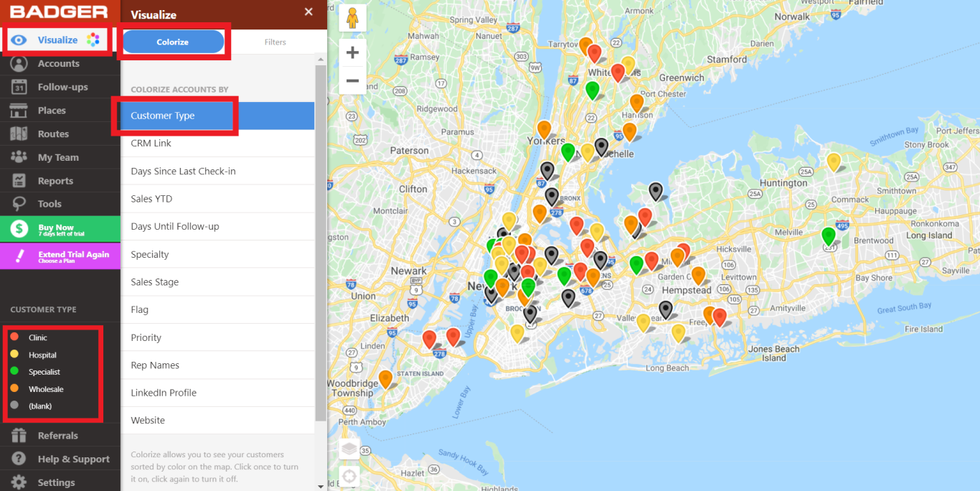Click the colorful palette icon beside Visualize
This screenshot has width=980, height=491.
point(93,40)
